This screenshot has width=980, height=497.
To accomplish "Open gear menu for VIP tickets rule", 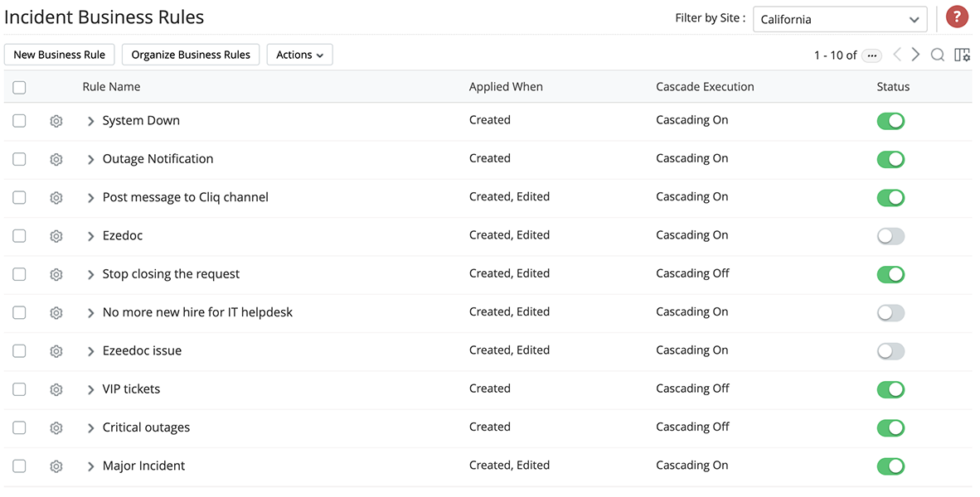I will click(56, 389).
